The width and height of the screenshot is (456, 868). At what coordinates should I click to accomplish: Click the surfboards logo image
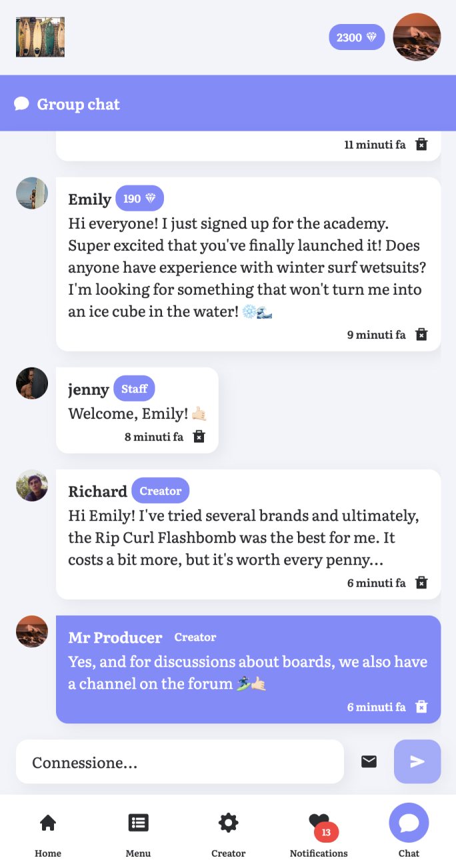(x=40, y=37)
